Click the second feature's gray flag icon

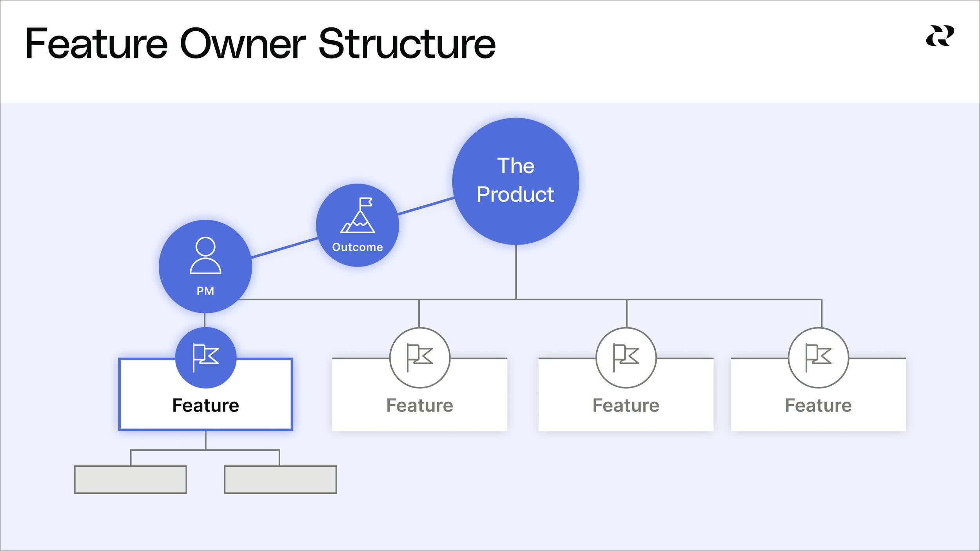[419, 357]
